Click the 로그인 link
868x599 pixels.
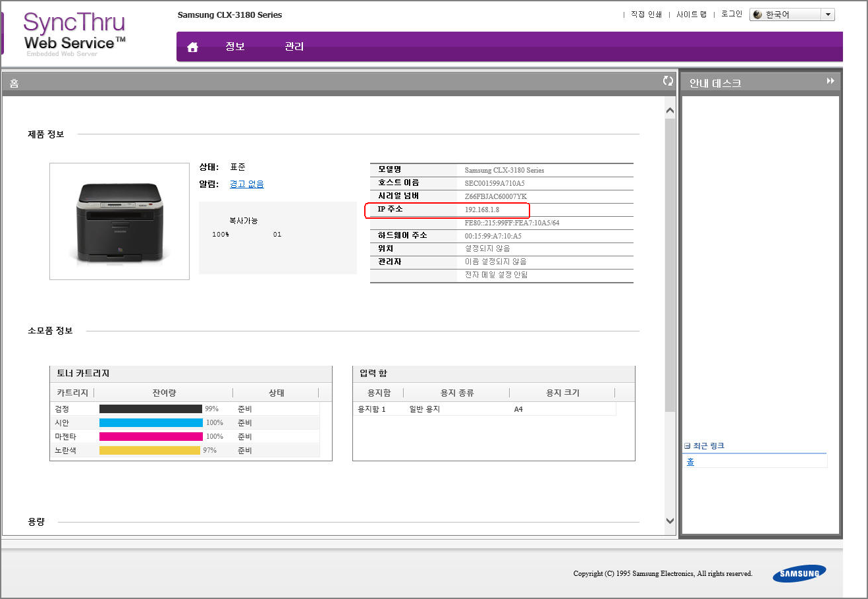(x=731, y=14)
